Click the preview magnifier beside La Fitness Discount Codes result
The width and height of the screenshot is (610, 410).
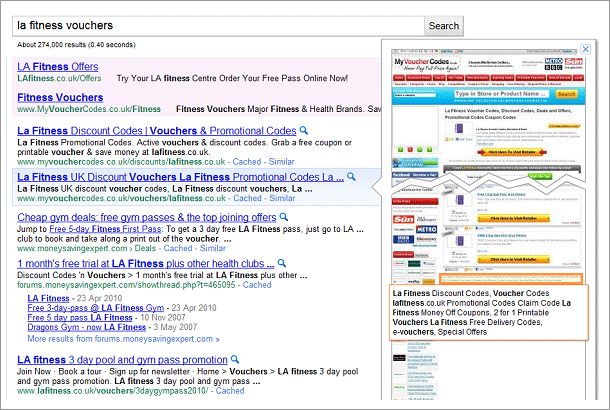coord(304,130)
